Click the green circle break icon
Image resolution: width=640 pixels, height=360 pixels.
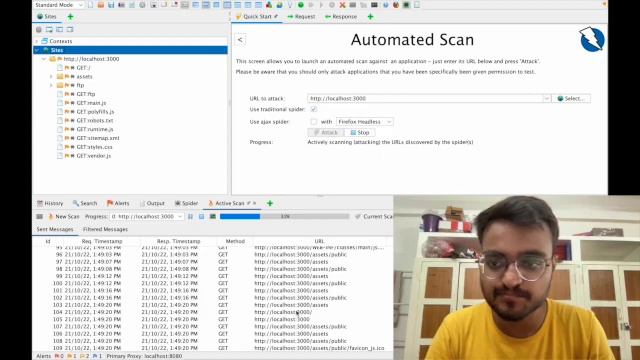pyautogui.click(x=301, y=5)
